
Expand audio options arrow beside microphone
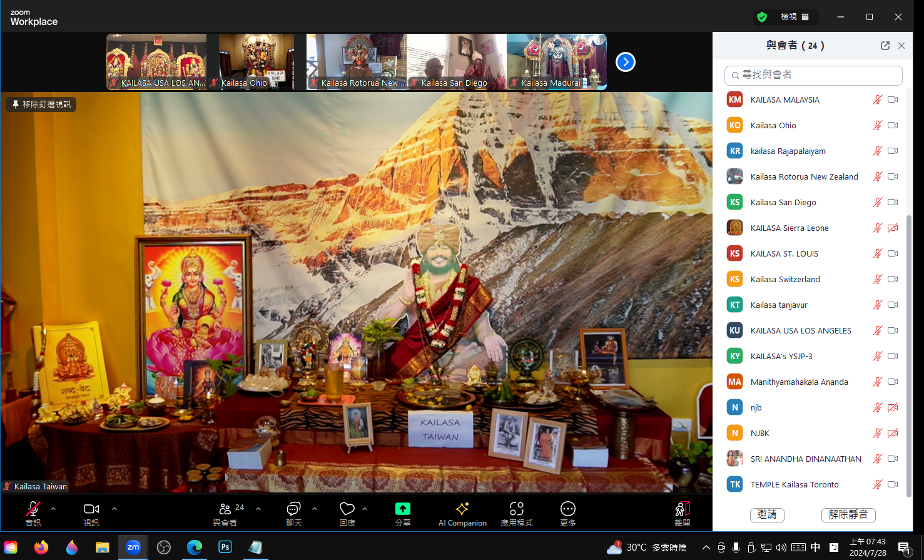point(53,509)
